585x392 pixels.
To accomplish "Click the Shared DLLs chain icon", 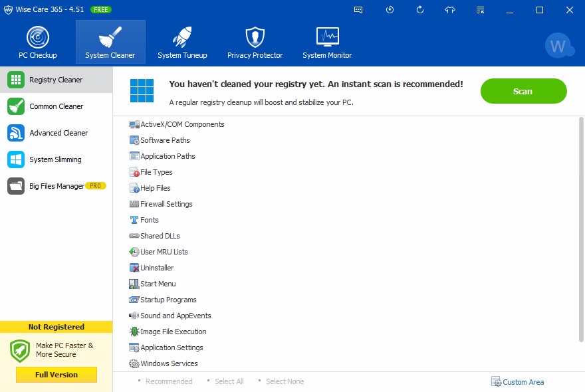I will click(134, 236).
